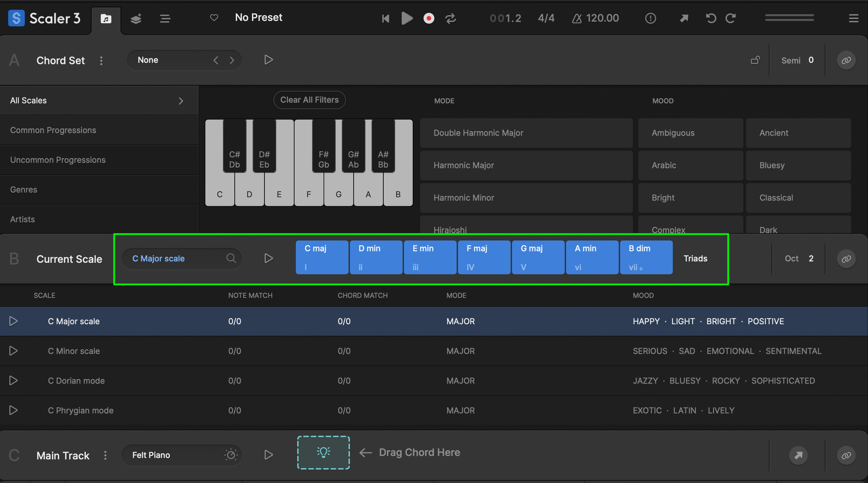Click the search icon in Current Scale field
The image size is (868, 483).
[x=231, y=258]
